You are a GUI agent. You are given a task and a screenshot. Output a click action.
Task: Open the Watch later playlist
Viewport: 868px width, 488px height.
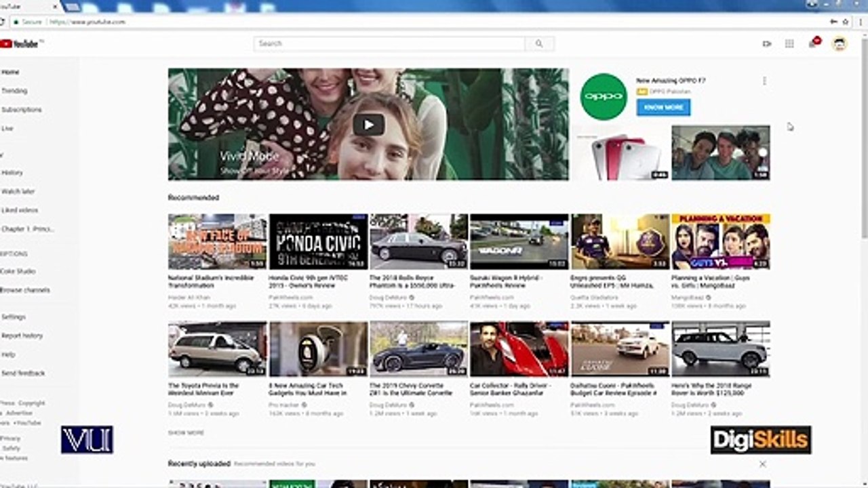click(x=18, y=192)
